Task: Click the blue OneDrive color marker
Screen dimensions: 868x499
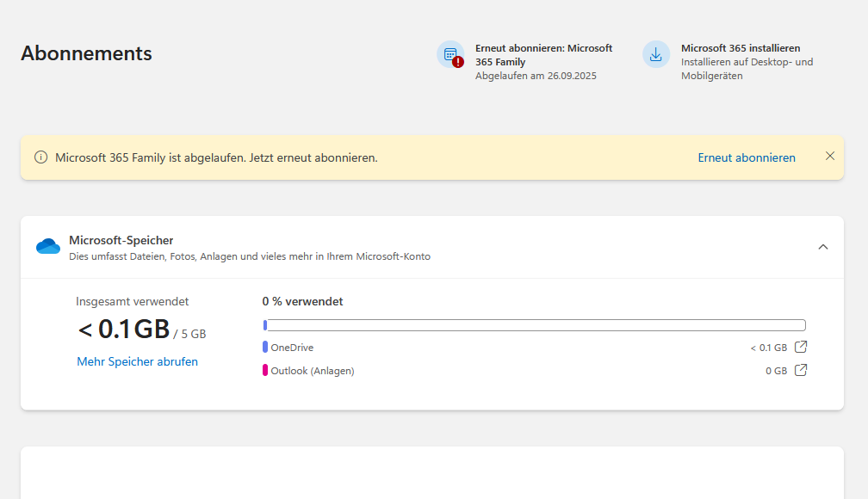Action: click(265, 348)
